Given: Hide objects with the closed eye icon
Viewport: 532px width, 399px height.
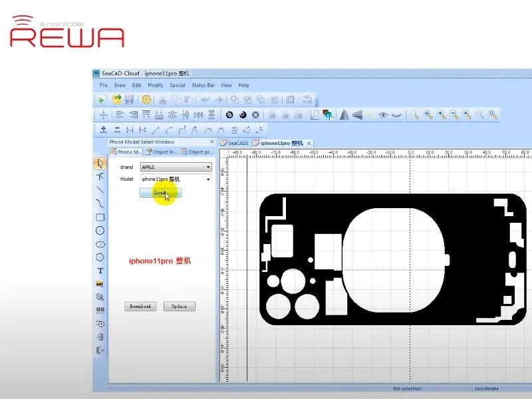Looking at the screenshot, I should coord(396,115).
